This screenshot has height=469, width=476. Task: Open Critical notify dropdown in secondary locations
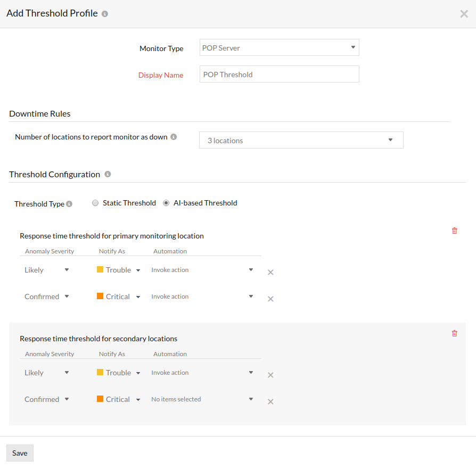(x=119, y=399)
